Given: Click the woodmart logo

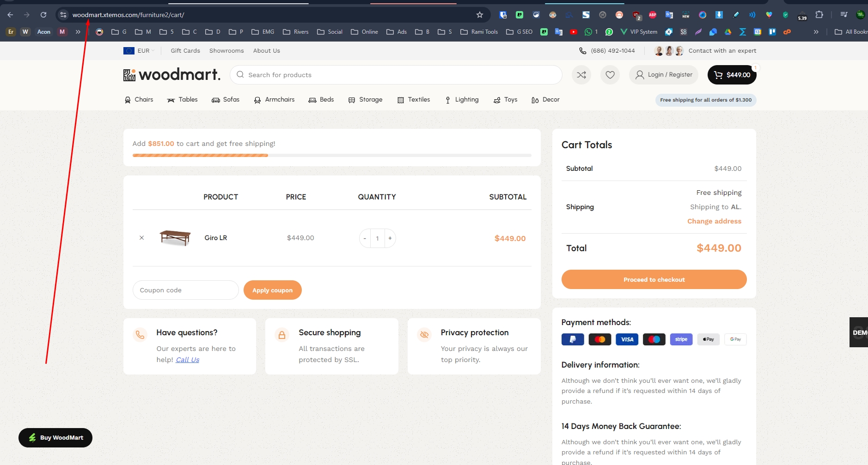Looking at the screenshot, I should pyautogui.click(x=172, y=74).
